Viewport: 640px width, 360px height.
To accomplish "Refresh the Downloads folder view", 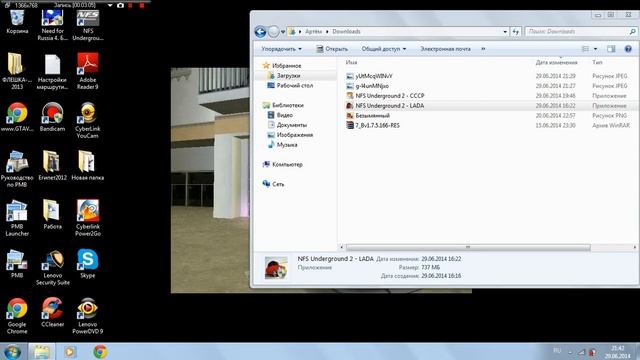I will (516, 31).
